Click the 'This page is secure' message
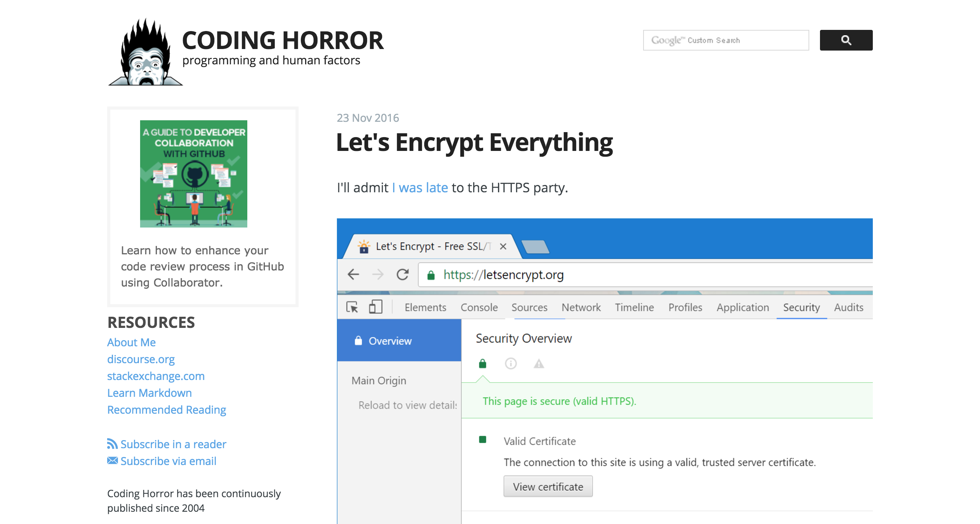 coord(559,401)
